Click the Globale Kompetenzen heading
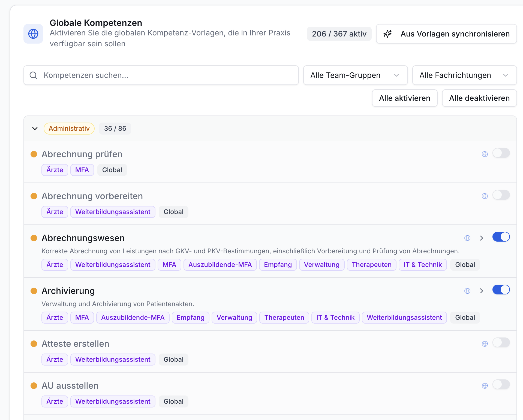The height and width of the screenshot is (420, 523). click(x=96, y=23)
